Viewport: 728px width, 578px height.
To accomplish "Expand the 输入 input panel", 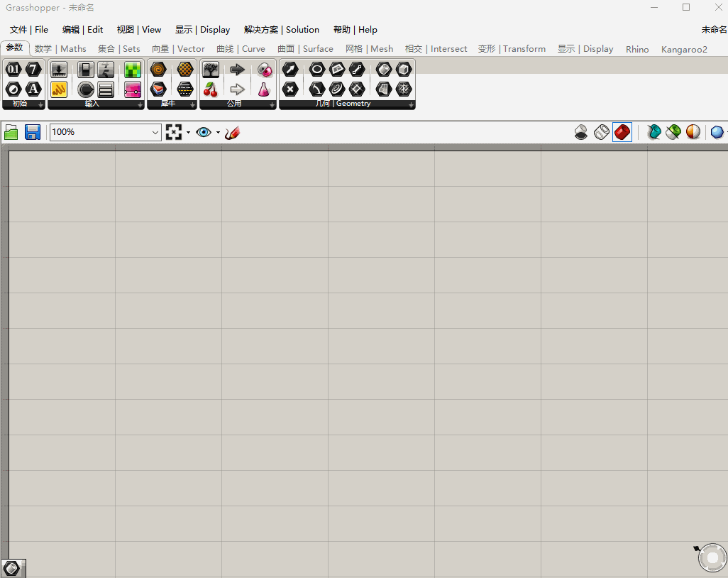I will point(140,105).
